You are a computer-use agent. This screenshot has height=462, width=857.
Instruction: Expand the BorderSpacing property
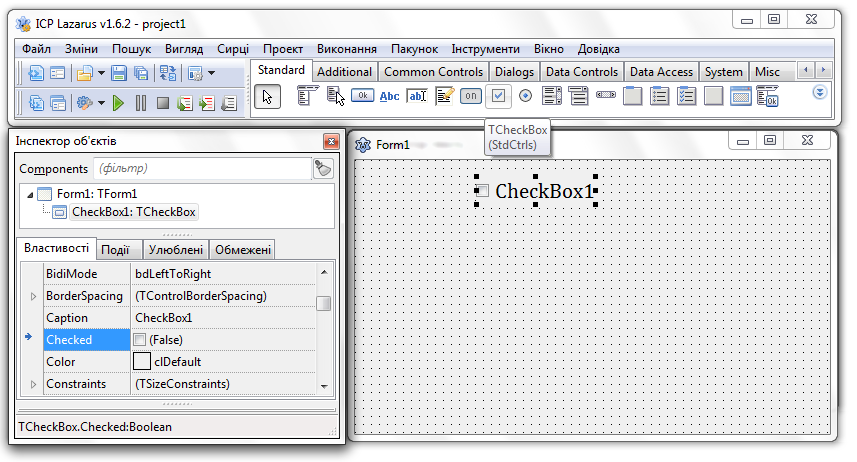[33, 296]
